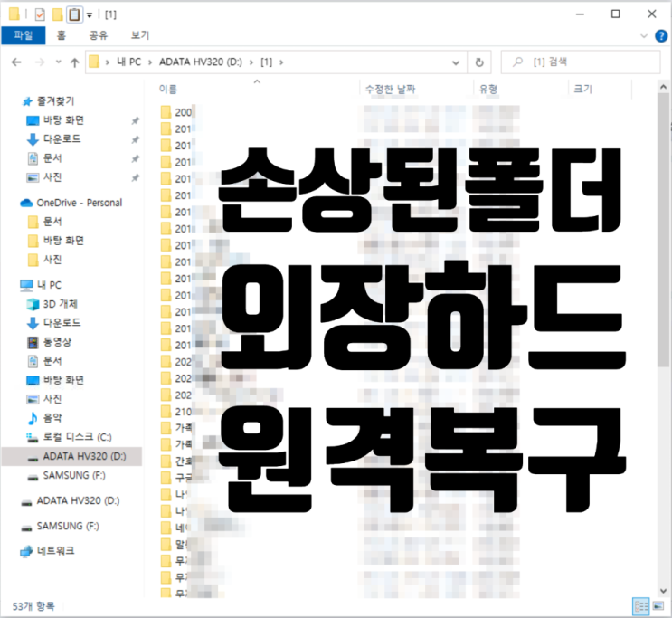Click the Forward navigation arrow

[x=40, y=62]
